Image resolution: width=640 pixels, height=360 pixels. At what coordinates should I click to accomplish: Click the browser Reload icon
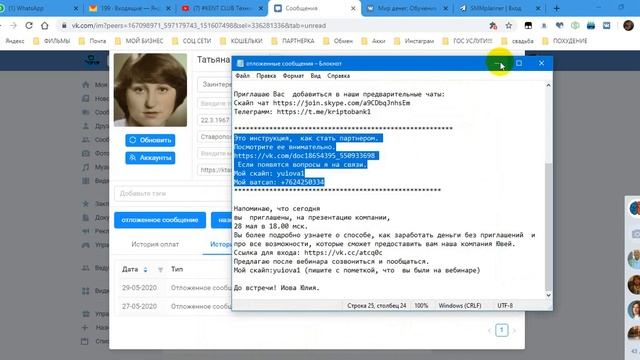[29, 25]
